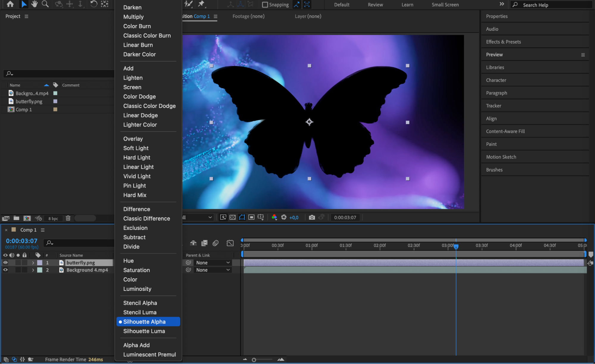Screen dimensions: 595x364
Task: Expand the butterfly.png layer properties
Action: click(x=33, y=263)
